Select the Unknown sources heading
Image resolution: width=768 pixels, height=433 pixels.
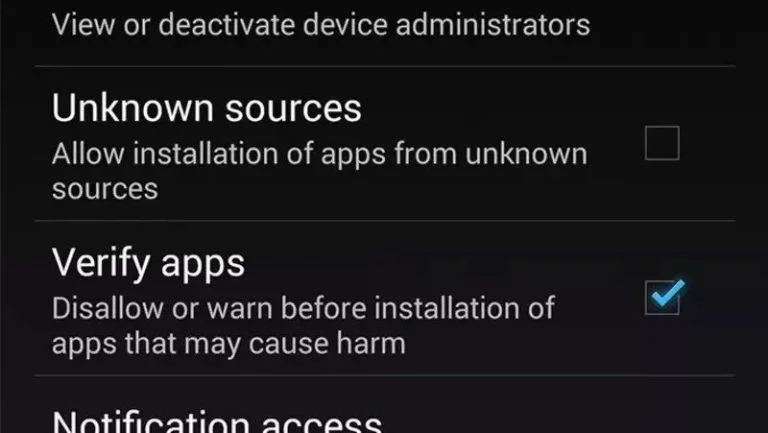pyautogui.click(x=207, y=108)
